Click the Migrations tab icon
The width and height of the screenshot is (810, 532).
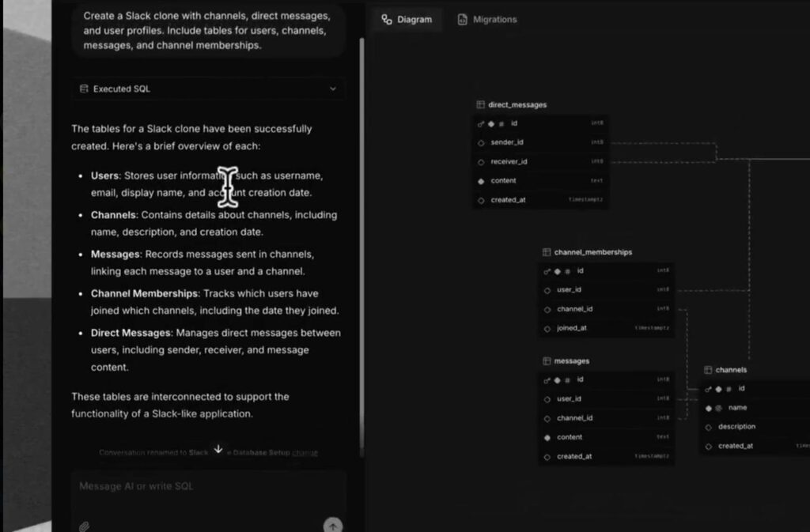[x=461, y=19]
